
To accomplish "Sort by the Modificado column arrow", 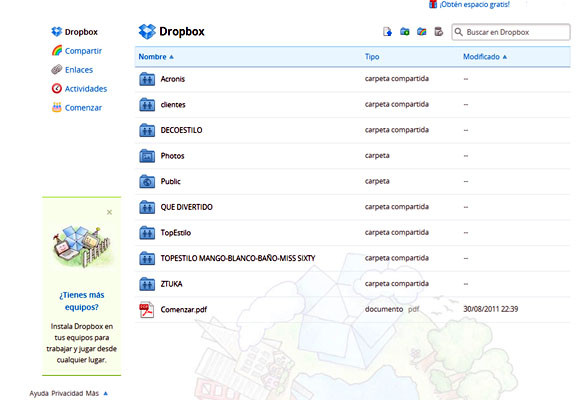I will [x=505, y=57].
